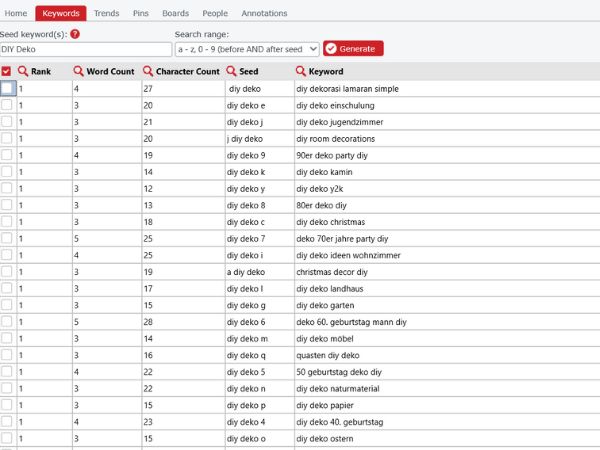Open the Annotations tab
Image resolution: width=600 pixels, height=450 pixels.
tap(264, 13)
